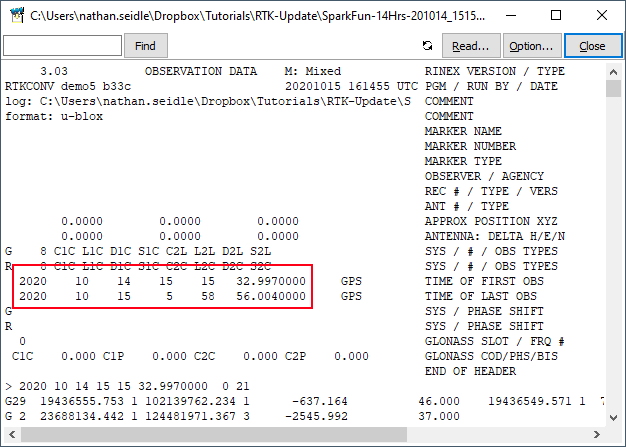Click 'TIME OF FIRST OBS' label
This screenshot has height=447, width=626.
click(x=484, y=281)
